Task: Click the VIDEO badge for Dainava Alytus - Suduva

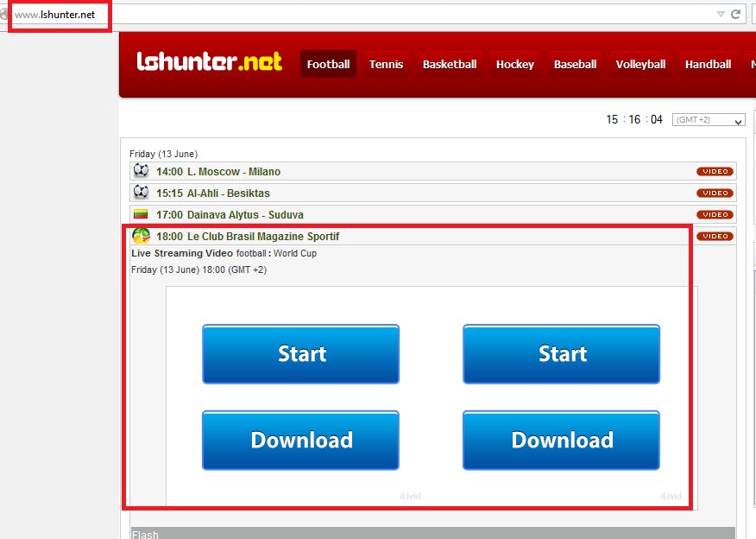Action: tap(715, 215)
